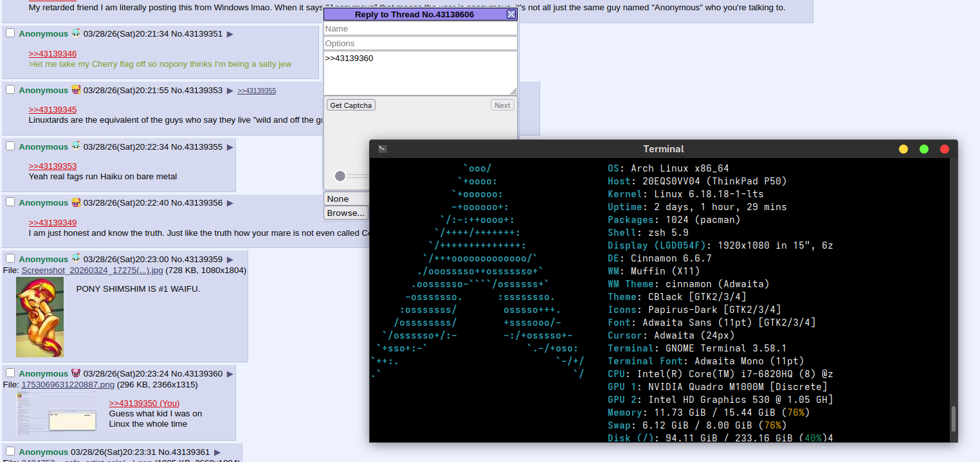
Task: Click post number No.43139351
Action: 197,34
